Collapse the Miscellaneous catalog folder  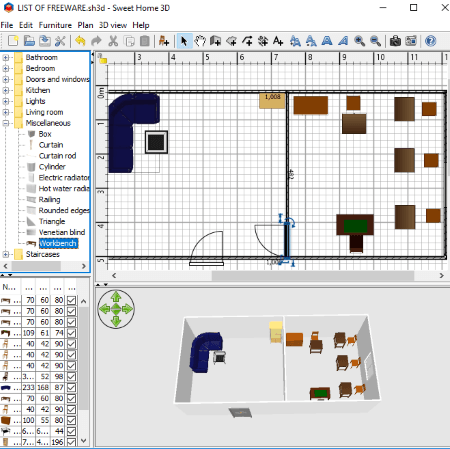tap(6, 123)
